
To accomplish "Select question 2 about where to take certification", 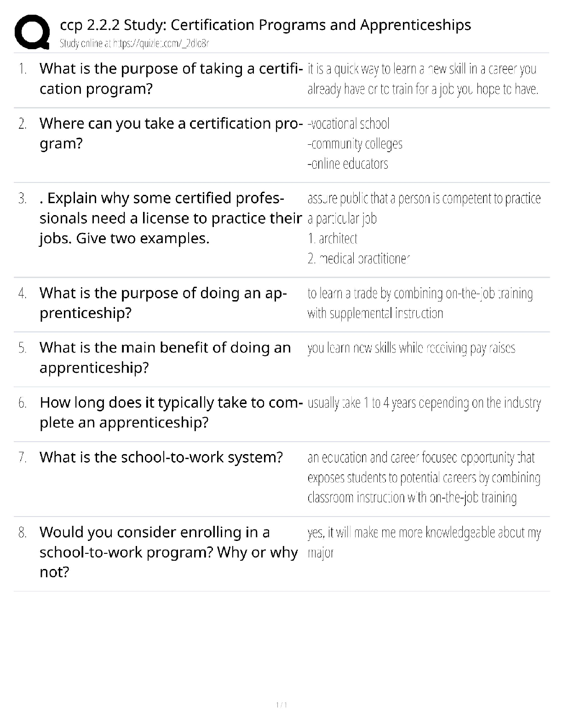I will (x=171, y=133).
